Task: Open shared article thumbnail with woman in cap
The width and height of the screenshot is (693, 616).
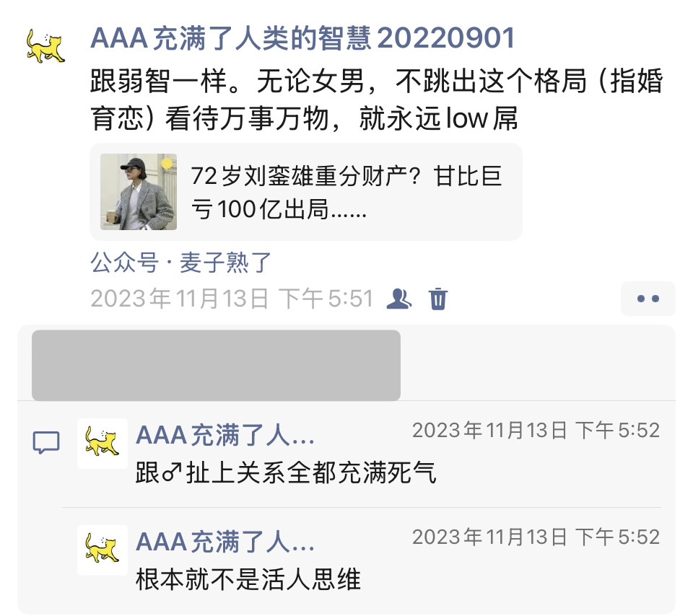Action: tap(139, 192)
